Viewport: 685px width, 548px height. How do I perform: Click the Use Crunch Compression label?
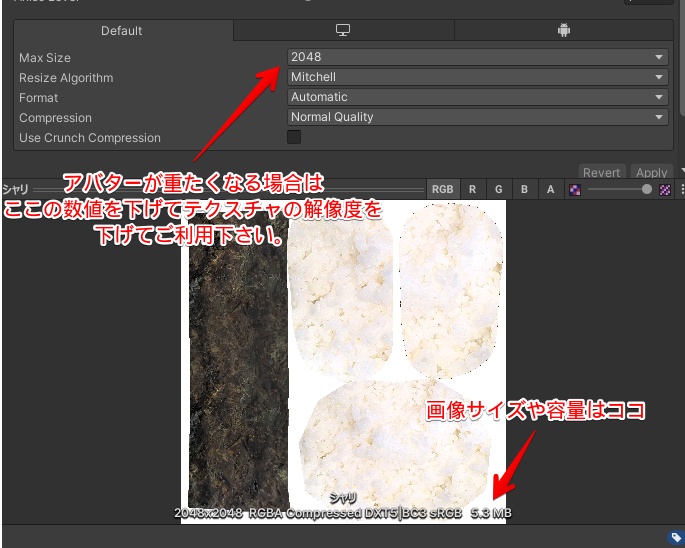coord(90,138)
